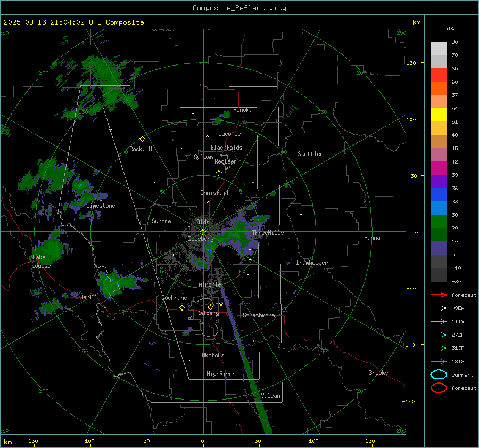Click the Airdrie map label
This screenshot has width=479, height=448.
210,284
